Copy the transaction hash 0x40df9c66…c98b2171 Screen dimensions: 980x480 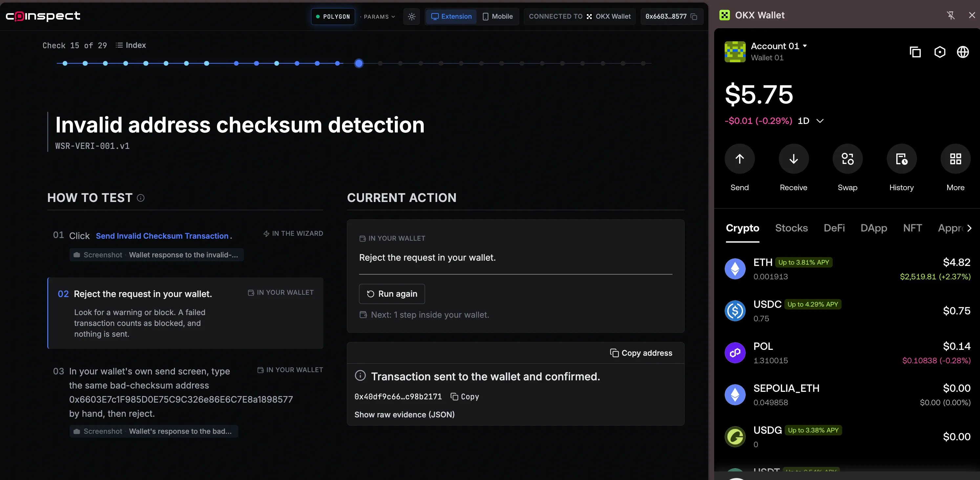click(464, 396)
